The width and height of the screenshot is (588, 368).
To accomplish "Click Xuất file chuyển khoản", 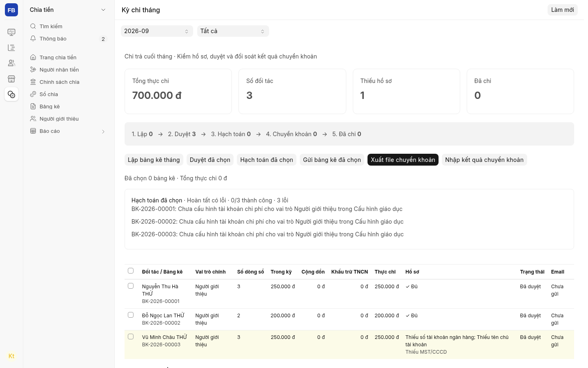I will pyautogui.click(x=403, y=160).
